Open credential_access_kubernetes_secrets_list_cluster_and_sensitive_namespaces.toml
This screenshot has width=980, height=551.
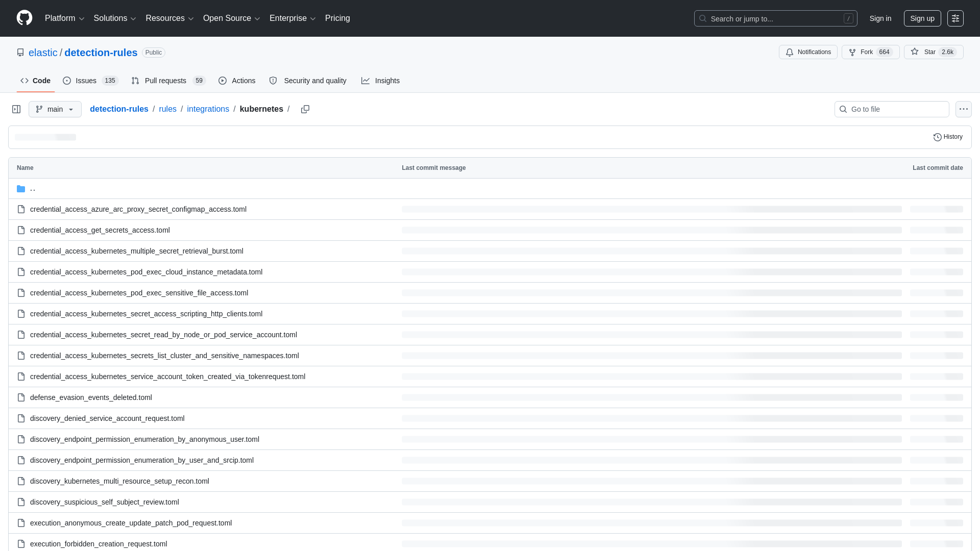click(x=164, y=356)
